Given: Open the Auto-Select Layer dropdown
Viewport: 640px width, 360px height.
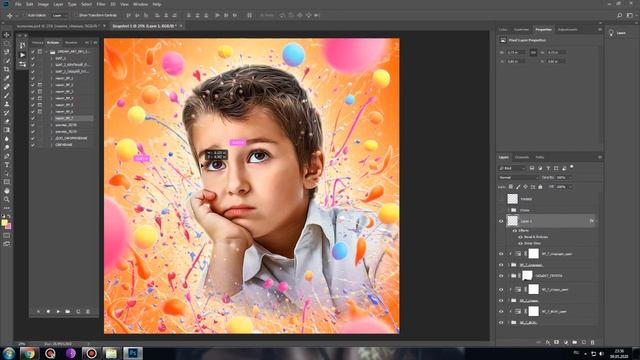Looking at the screenshot, I should click(60, 15).
